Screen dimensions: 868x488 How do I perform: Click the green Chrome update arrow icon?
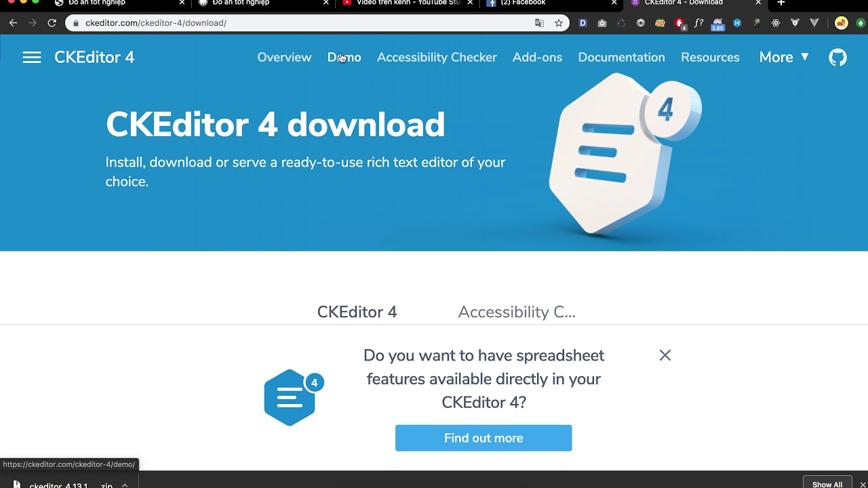(x=861, y=23)
